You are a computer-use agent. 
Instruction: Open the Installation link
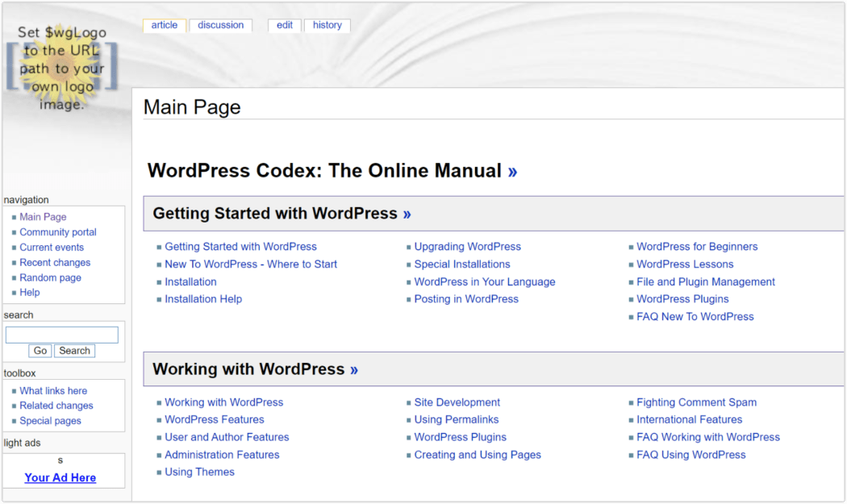pyautogui.click(x=190, y=281)
